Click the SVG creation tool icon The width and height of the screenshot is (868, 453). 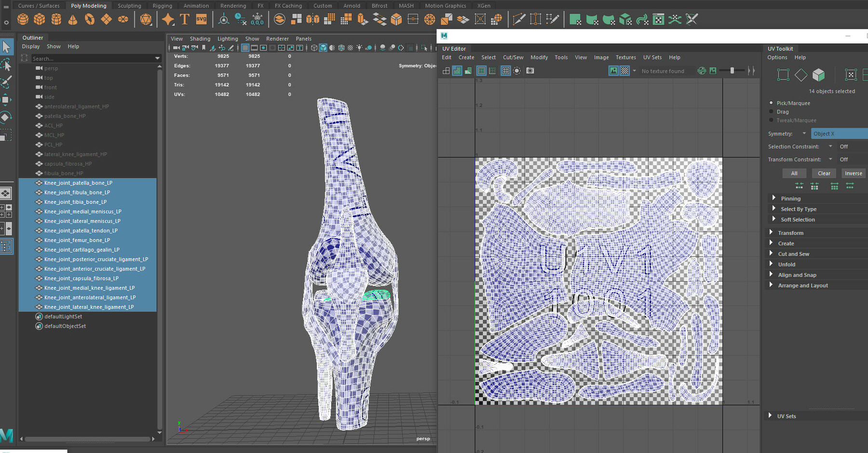pyautogui.click(x=201, y=19)
